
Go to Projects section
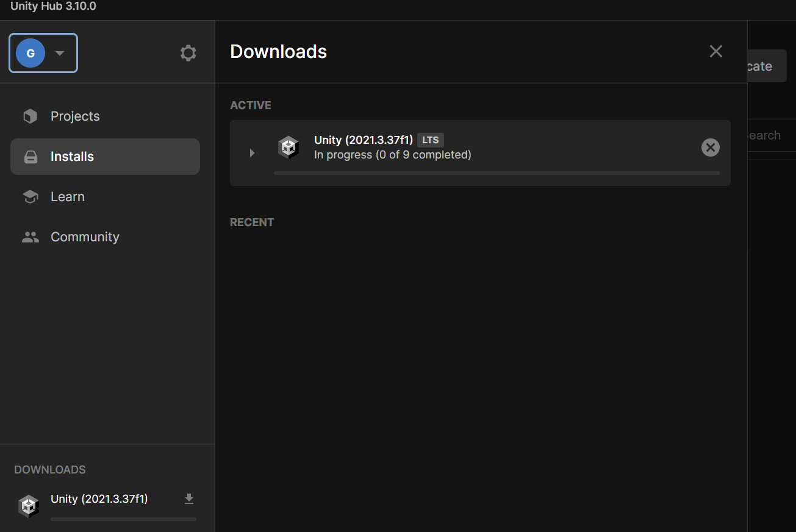[105, 116]
